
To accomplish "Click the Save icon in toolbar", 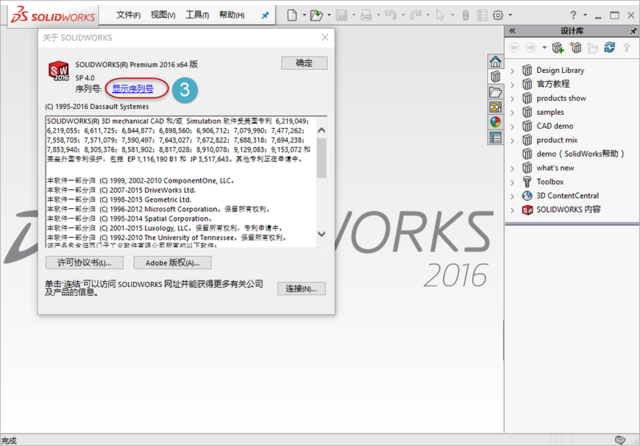I will (x=341, y=15).
